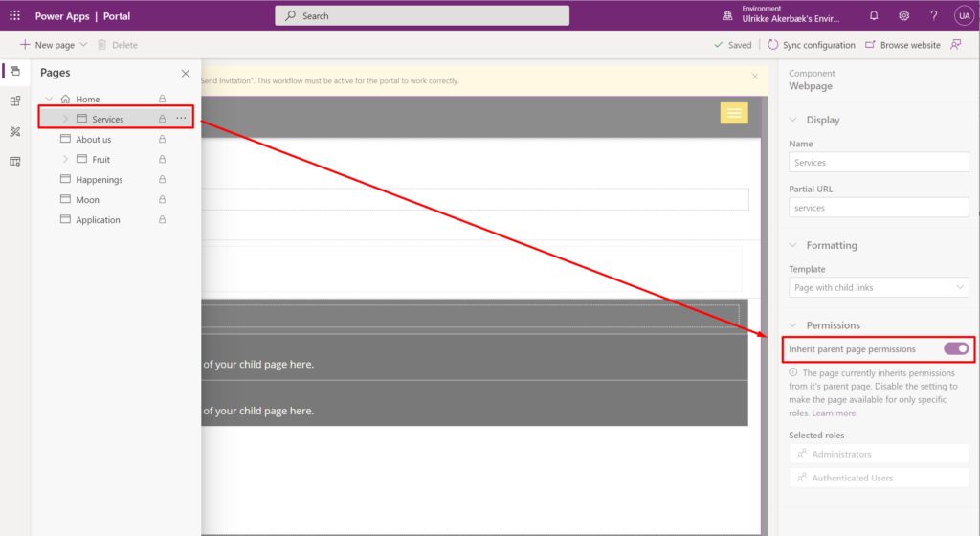Select the Happenings page

(100, 180)
